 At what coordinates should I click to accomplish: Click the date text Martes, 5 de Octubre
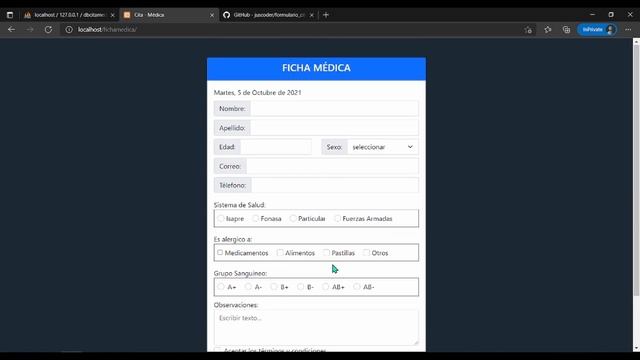(258, 93)
